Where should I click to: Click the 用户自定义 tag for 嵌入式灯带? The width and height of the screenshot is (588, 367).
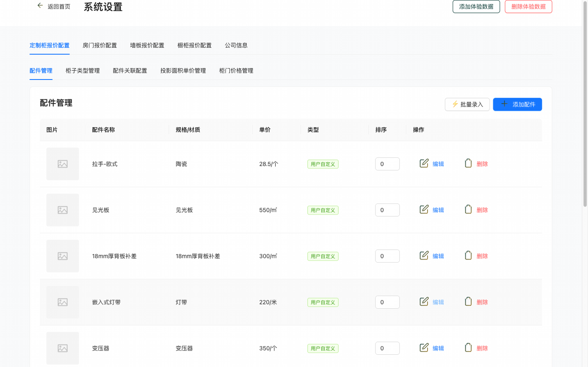(x=323, y=302)
